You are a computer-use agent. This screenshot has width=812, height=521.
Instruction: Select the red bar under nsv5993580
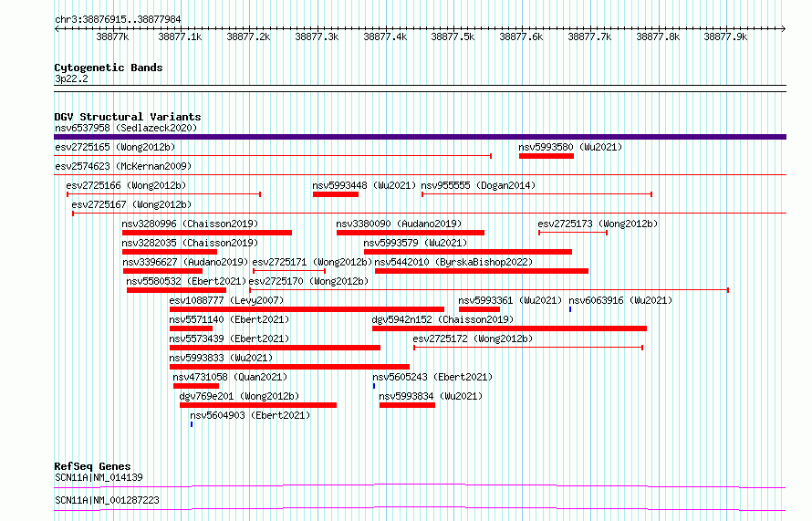click(x=547, y=156)
